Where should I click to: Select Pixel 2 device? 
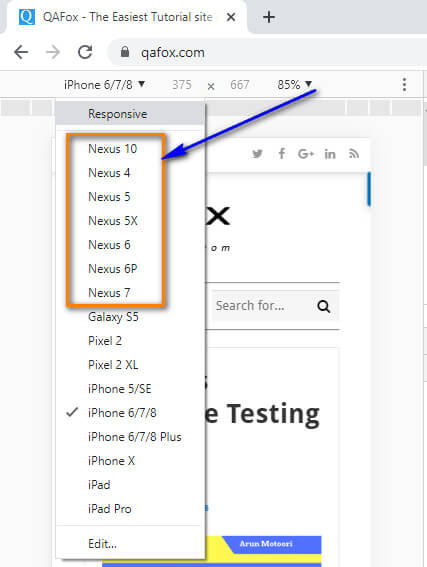(130, 341)
